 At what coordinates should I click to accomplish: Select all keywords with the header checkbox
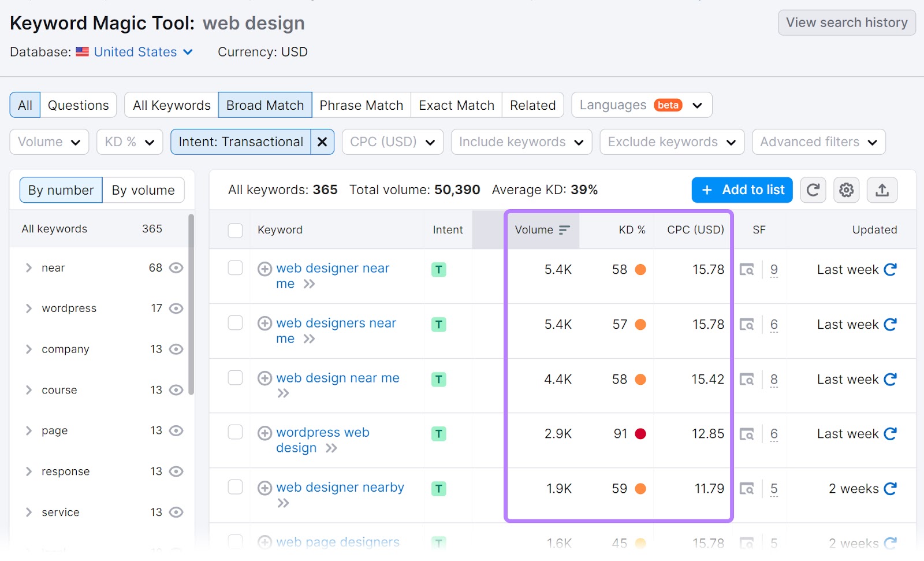coord(235,229)
